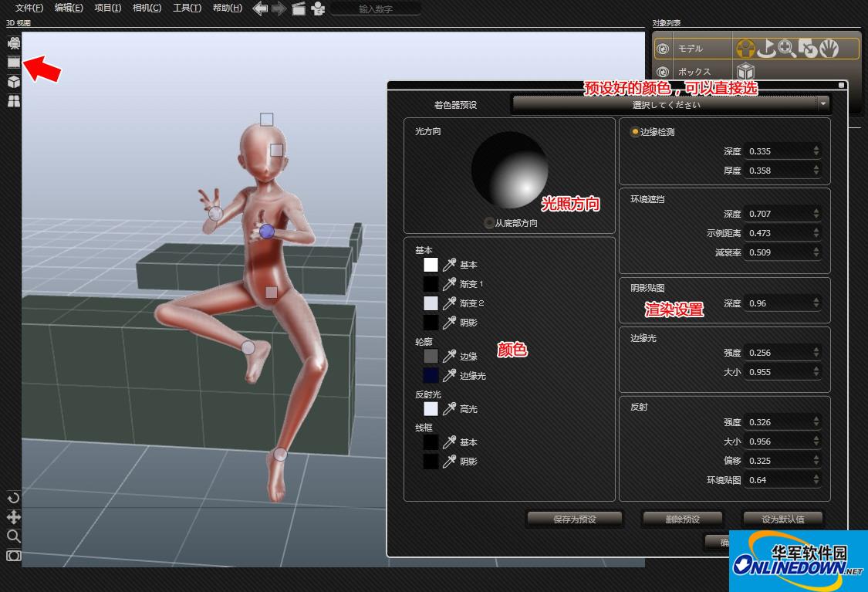Enable the 边缘检测 radio option
Viewport: 868px width, 592px height.
click(x=635, y=132)
